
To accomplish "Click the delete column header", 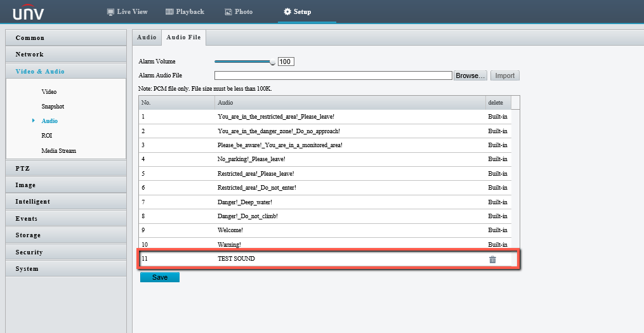I will (x=498, y=103).
